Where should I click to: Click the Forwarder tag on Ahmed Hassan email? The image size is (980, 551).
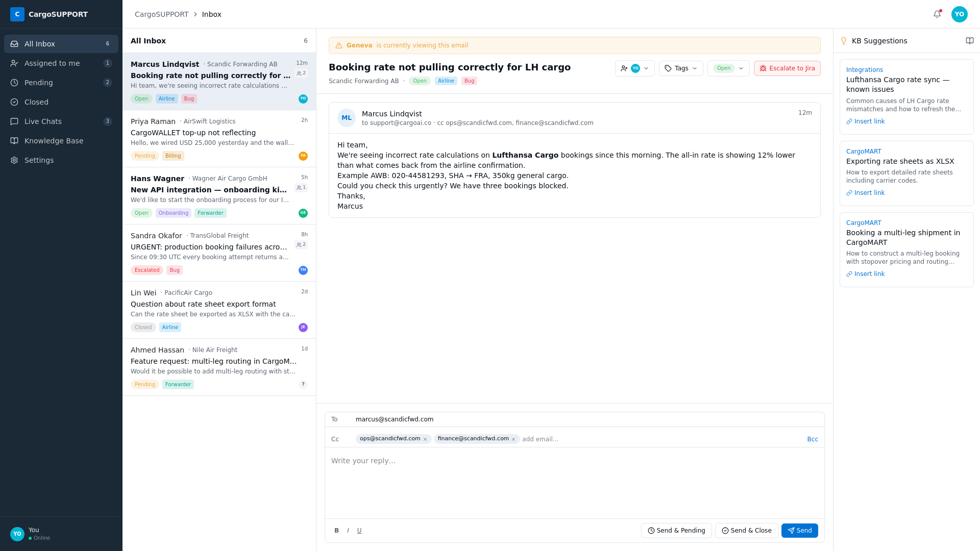(178, 385)
